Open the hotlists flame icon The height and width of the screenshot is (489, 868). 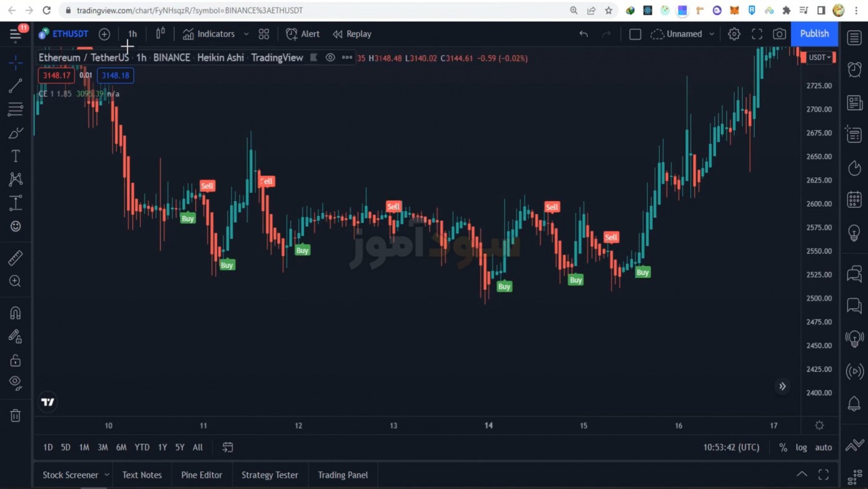[x=854, y=168]
